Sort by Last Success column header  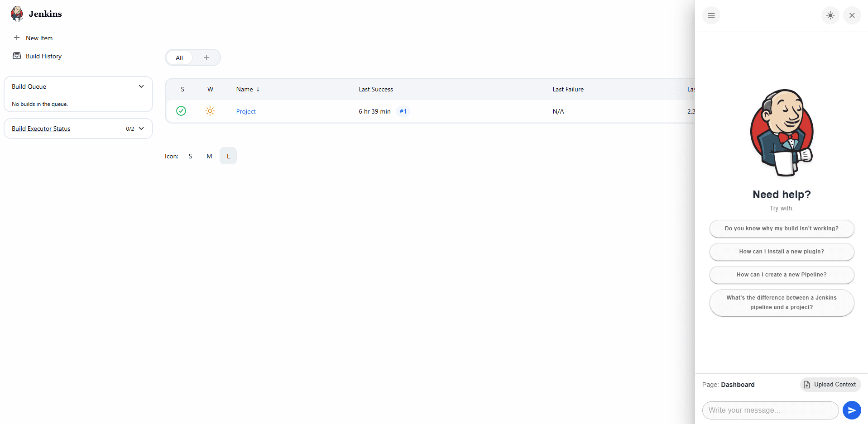point(376,89)
